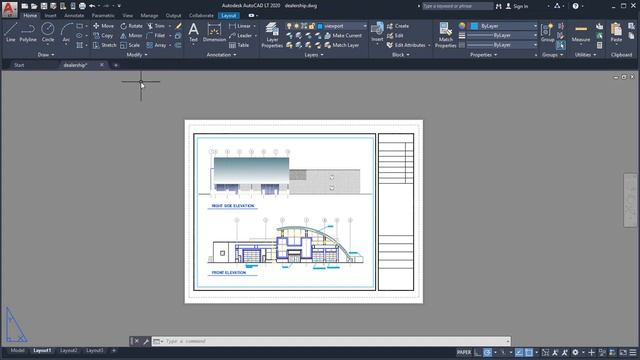
Task: Toggle the highlighted square status bar button
Action: point(529,352)
